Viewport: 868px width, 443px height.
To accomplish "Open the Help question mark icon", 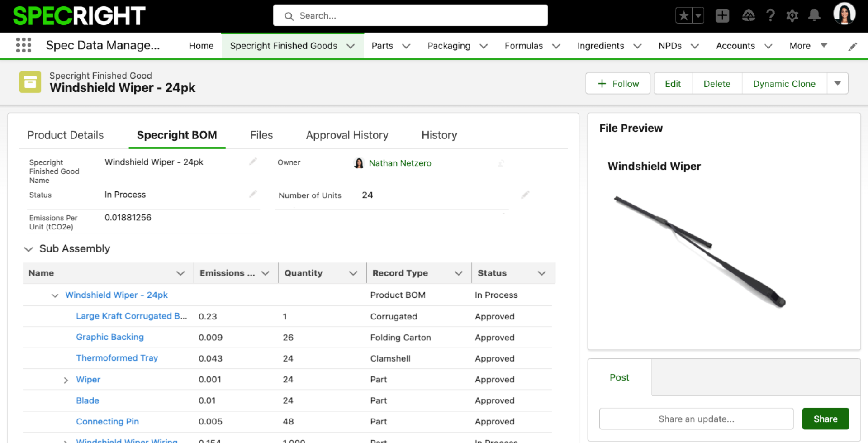I will (770, 16).
